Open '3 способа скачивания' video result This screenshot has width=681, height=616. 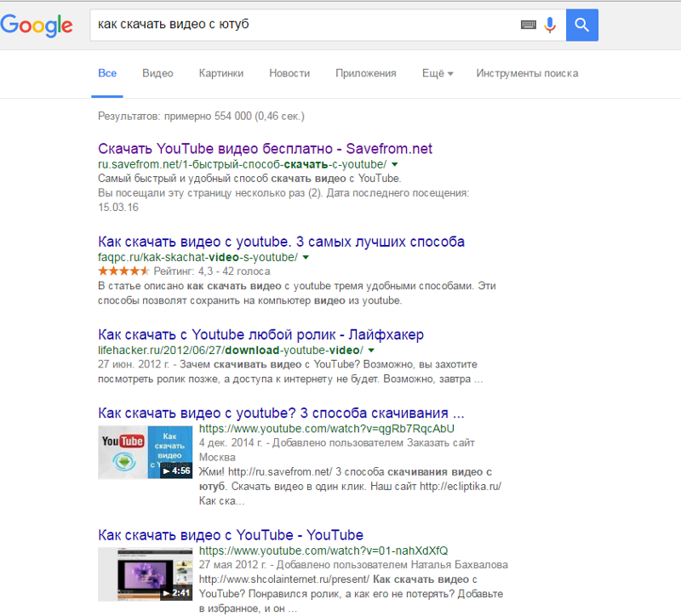(x=281, y=413)
